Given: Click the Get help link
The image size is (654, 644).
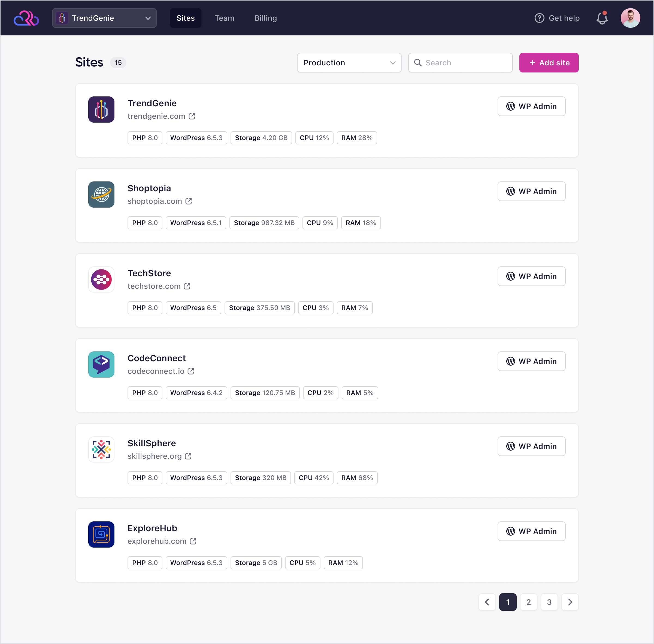Looking at the screenshot, I should pyautogui.click(x=557, y=18).
